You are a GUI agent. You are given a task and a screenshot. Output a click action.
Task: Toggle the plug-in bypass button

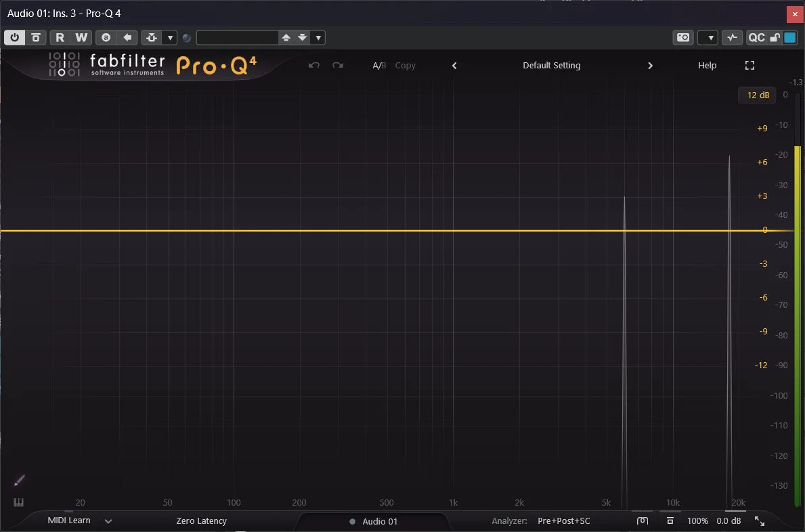[x=35, y=37]
